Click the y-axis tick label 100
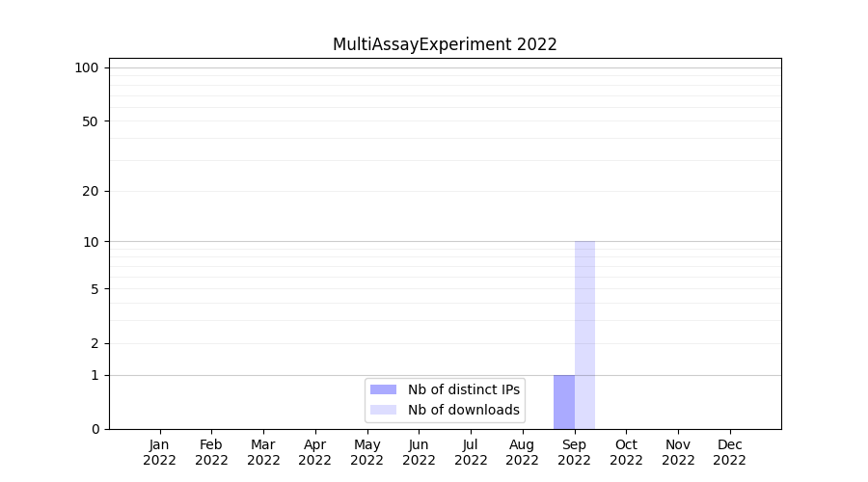The width and height of the screenshot is (868, 482). click(x=87, y=67)
